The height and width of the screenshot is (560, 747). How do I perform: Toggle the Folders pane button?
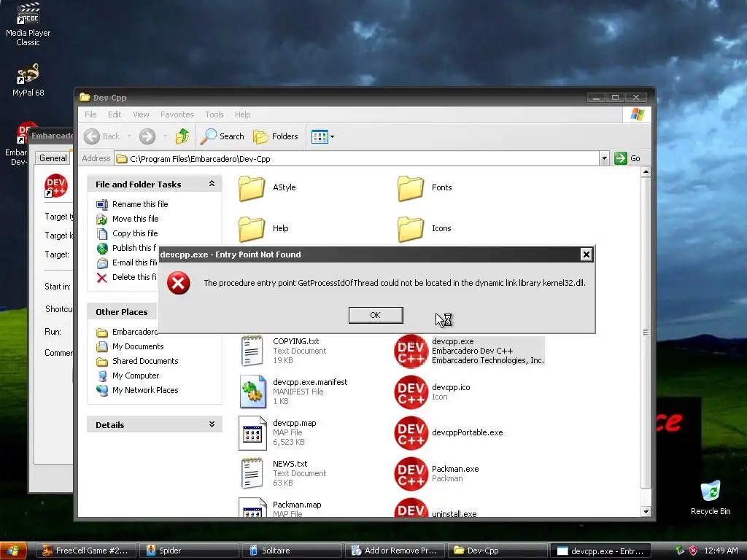(x=275, y=136)
